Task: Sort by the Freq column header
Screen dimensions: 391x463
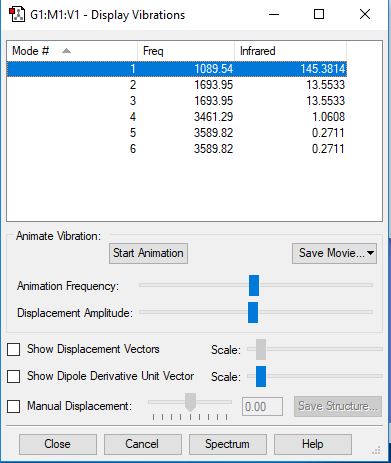Action: coord(186,51)
